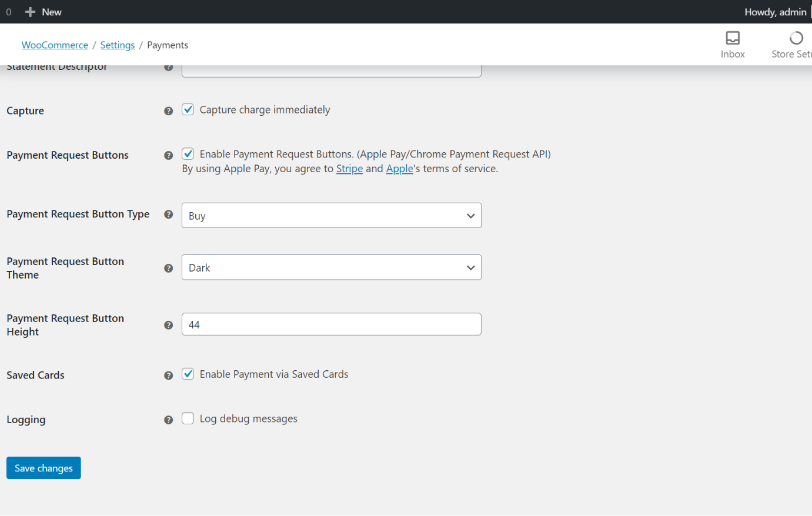Expand the Payment Request Button Theme dropdown
This screenshot has height=516, width=812.
(x=331, y=267)
